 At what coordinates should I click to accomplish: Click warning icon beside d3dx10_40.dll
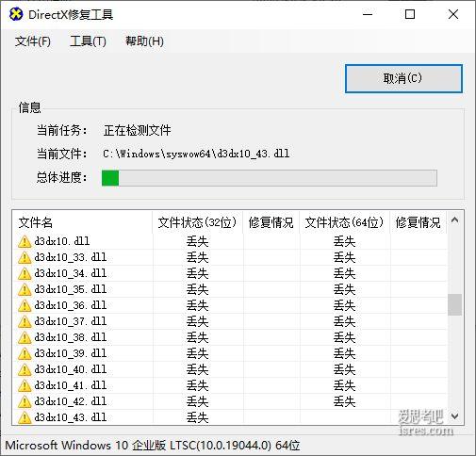pos(25,369)
